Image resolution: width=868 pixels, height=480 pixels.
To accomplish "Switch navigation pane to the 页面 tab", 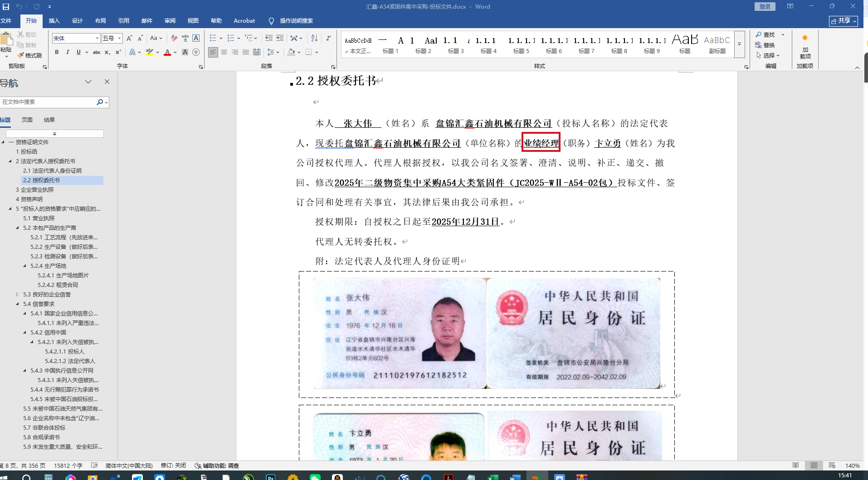I will [27, 120].
